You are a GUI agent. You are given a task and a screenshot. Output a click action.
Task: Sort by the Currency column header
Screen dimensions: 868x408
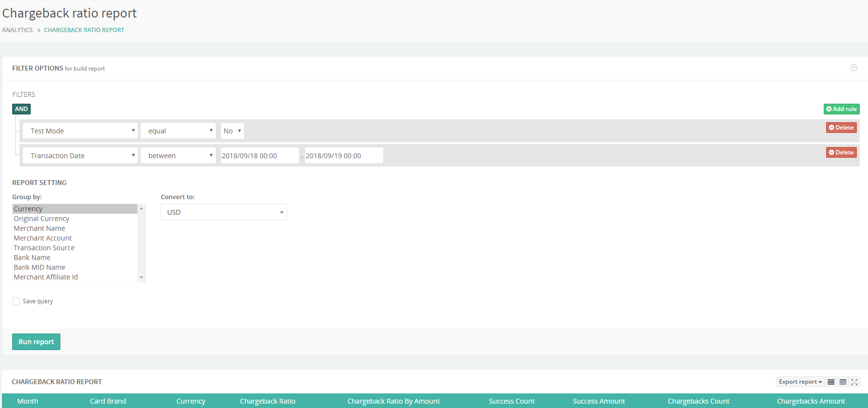[191, 401]
